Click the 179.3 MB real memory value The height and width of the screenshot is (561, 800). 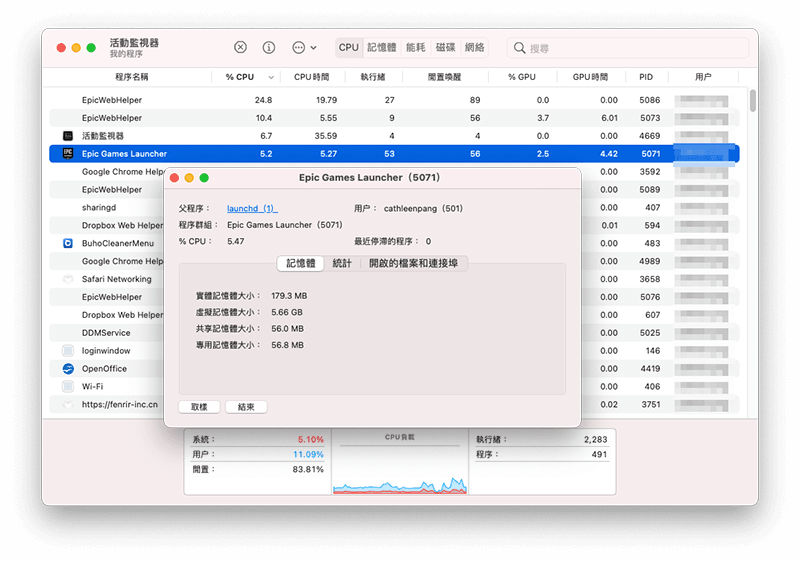tap(289, 296)
